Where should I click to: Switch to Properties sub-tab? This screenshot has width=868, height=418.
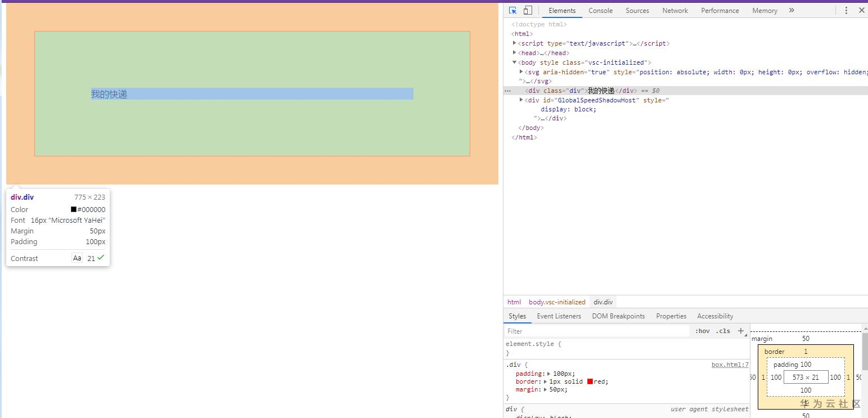click(671, 316)
